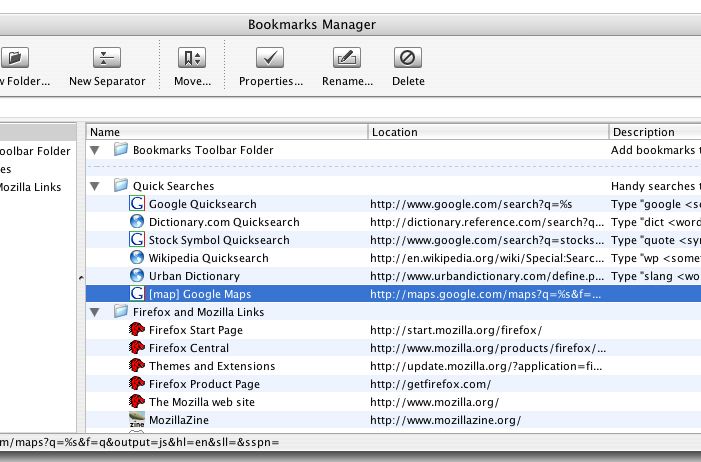Click the Stock Symbol Quicksearch favicon

pyautogui.click(x=137, y=239)
